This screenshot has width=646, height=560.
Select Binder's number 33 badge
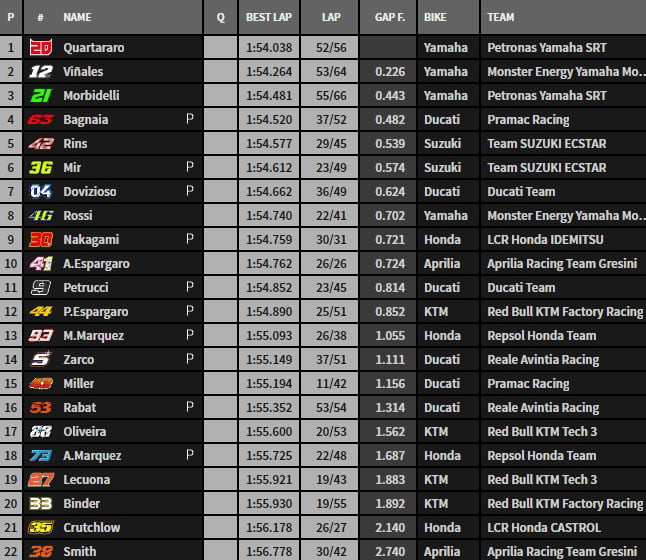[41, 504]
